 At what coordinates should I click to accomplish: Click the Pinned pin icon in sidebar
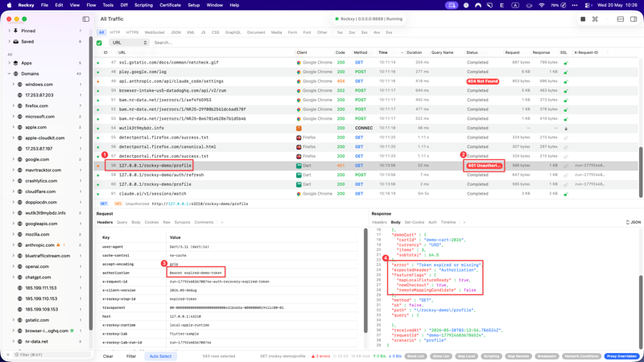pos(15,31)
